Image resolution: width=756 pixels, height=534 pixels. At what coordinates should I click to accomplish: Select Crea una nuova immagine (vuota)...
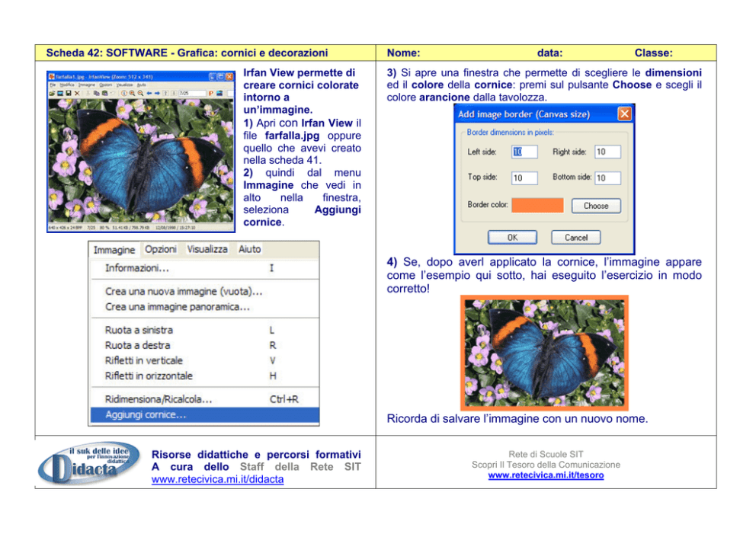(x=205, y=292)
